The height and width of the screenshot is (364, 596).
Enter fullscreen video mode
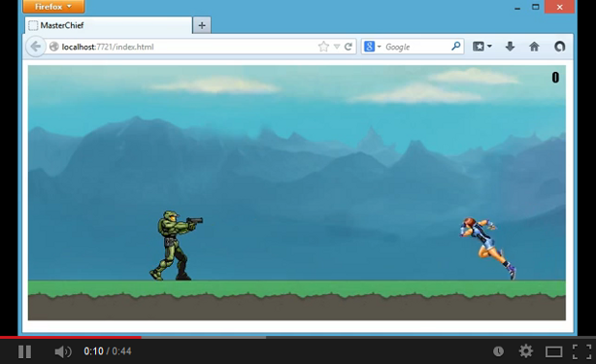[582, 351]
